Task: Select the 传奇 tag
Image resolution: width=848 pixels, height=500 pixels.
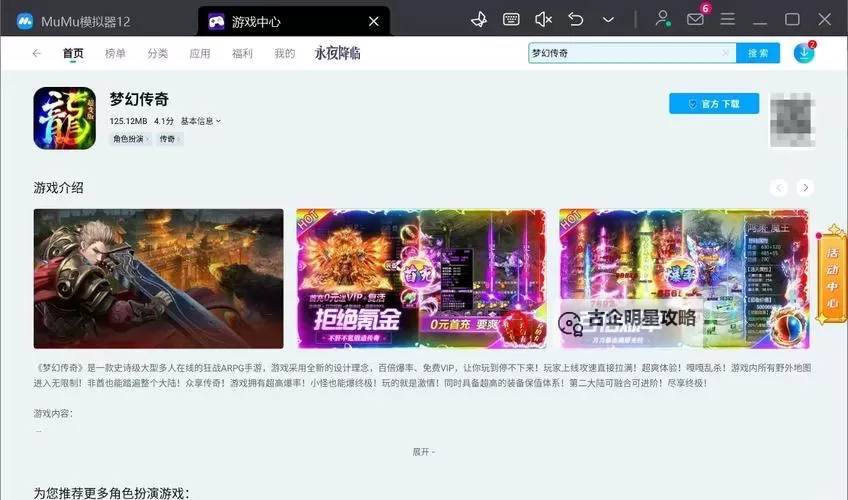Action: [x=169, y=139]
